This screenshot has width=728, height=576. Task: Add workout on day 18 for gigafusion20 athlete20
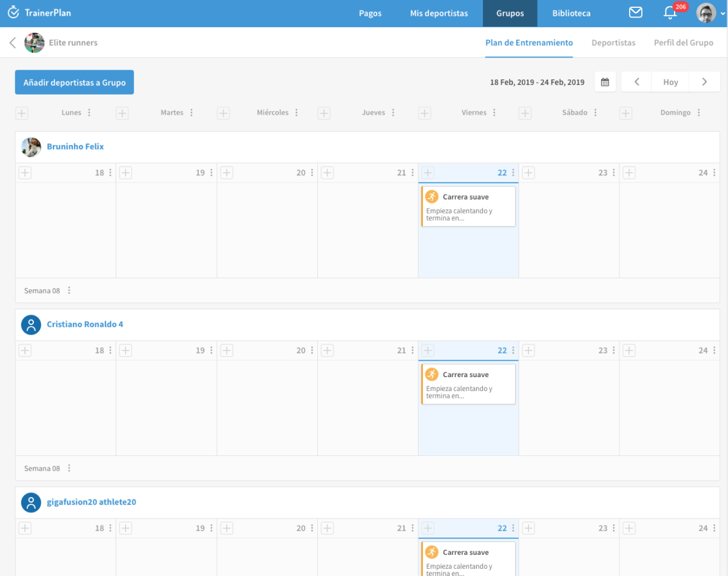pos(25,528)
